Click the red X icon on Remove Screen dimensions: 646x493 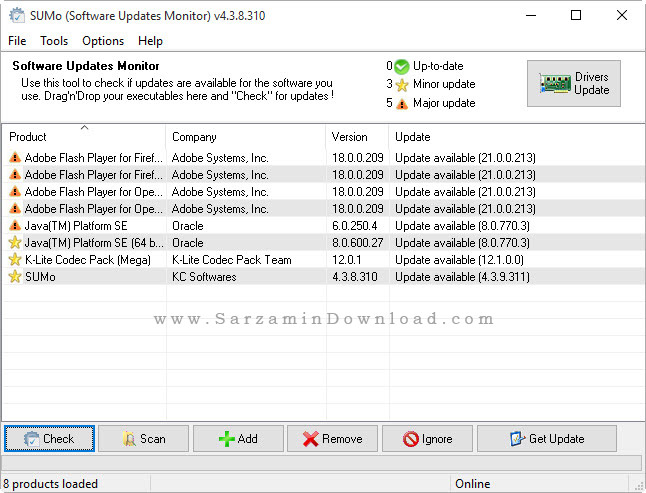click(311, 439)
